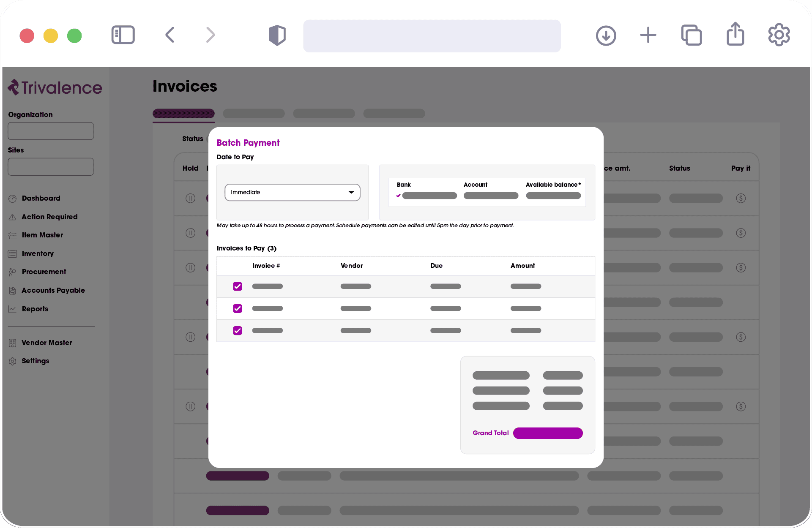
Task: Switch to the first Invoices tab
Action: coord(183,113)
